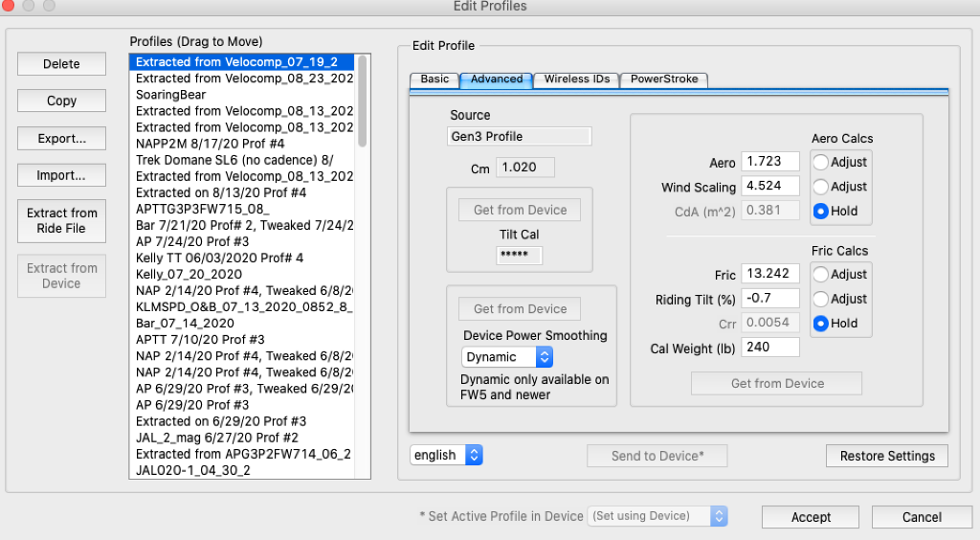The image size is (980, 540).
Task: Click the Aero value input field
Action: pyautogui.click(x=770, y=163)
